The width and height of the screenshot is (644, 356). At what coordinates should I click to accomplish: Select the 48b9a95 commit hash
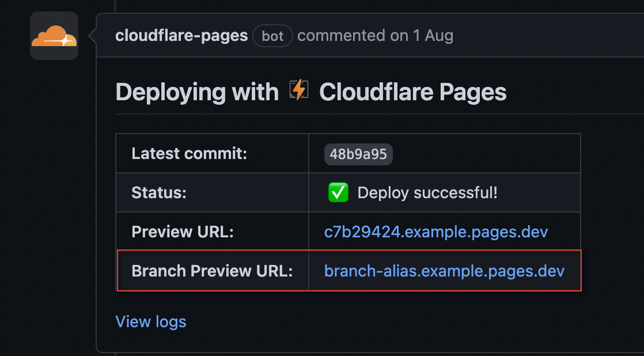click(358, 154)
